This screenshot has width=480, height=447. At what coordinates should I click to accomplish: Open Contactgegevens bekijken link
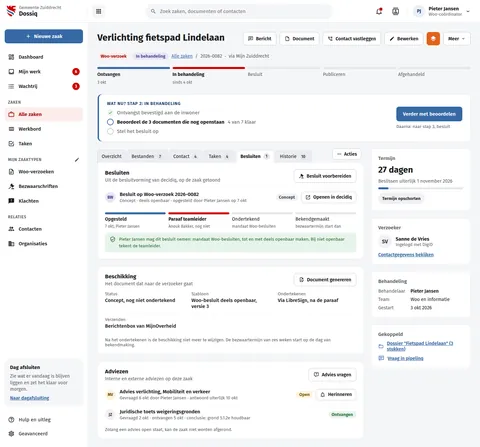[406, 255]
